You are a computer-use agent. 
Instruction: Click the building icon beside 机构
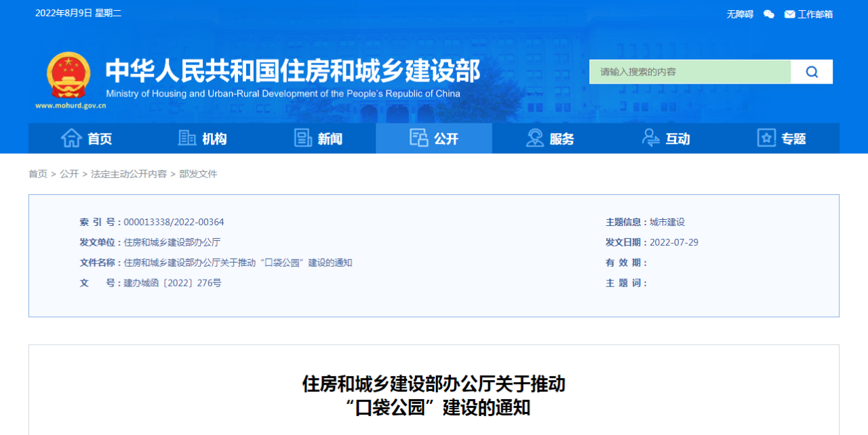[187, 138]
